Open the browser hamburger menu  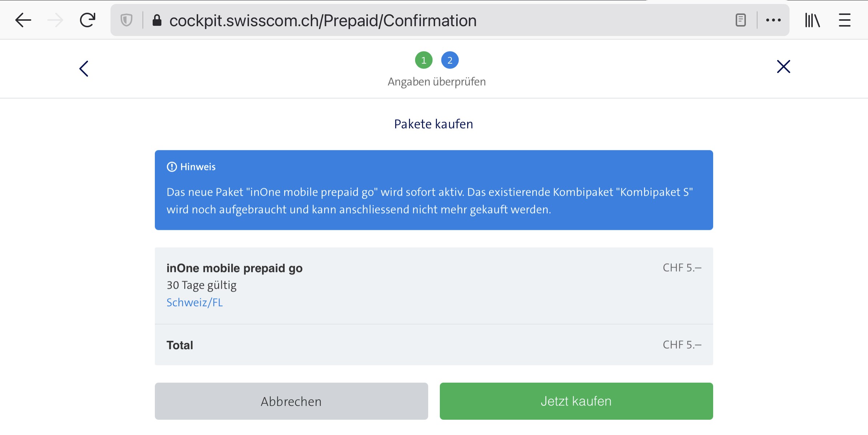[844, 20]
